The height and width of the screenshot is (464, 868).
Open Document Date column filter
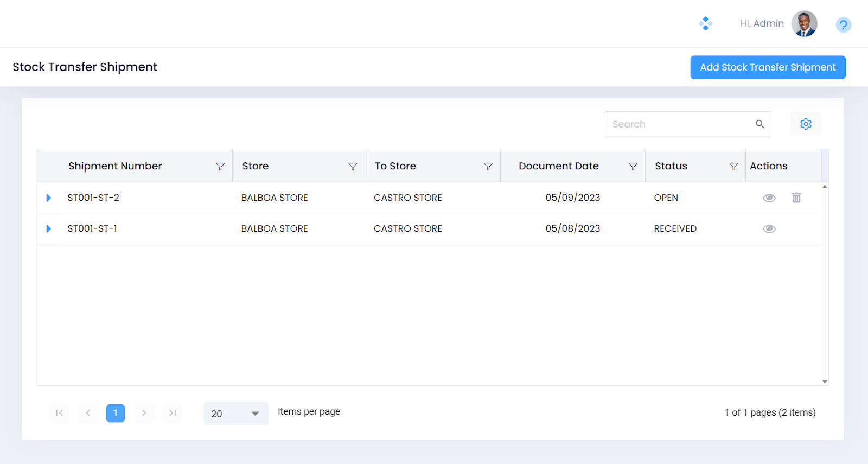click(633, 167)
